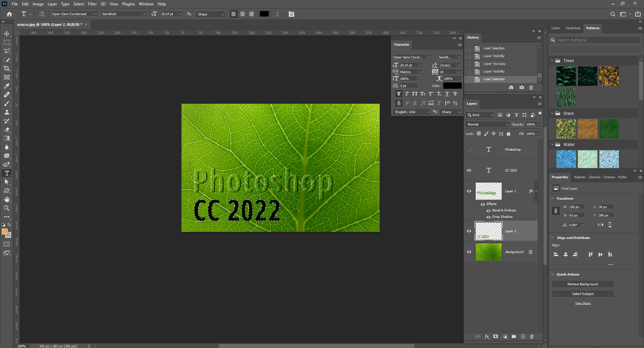Switch to the Color tab

pos(555,28)
